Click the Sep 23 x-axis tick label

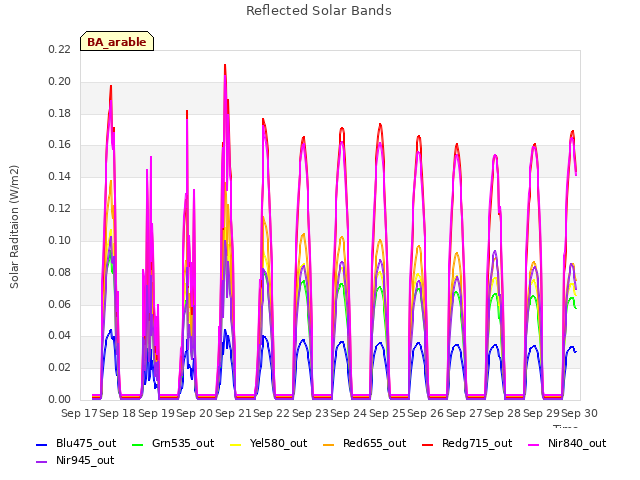click(310, 413)
